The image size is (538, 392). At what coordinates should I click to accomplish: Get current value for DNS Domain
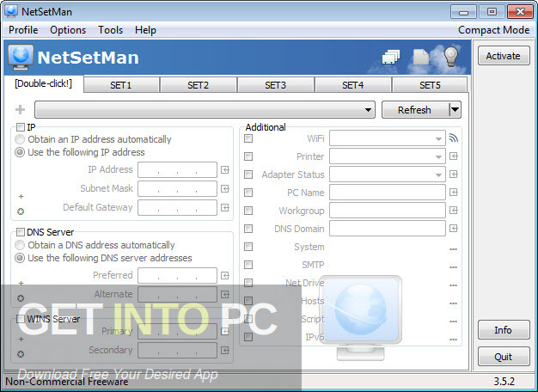[x=454, y=229]
